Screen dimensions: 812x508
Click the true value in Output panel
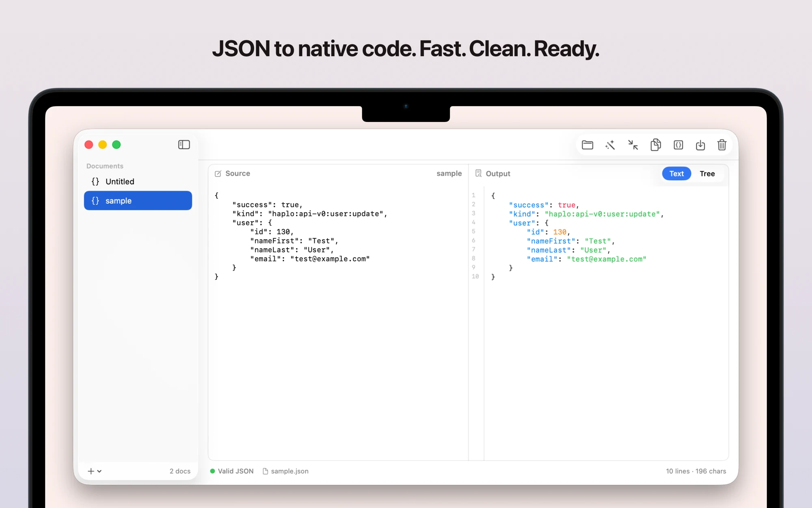pos(566,205)
